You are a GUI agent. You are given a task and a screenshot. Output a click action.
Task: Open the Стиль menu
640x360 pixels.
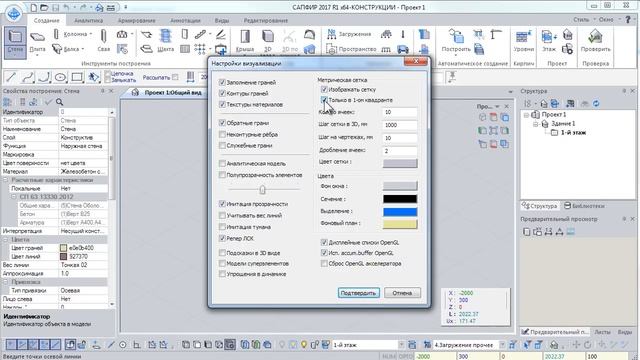click(x=581, y=20)
